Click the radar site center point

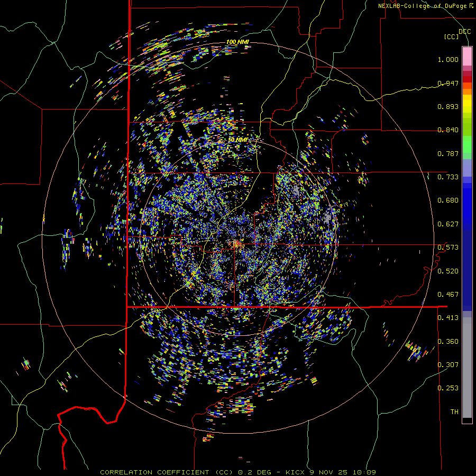236,244
